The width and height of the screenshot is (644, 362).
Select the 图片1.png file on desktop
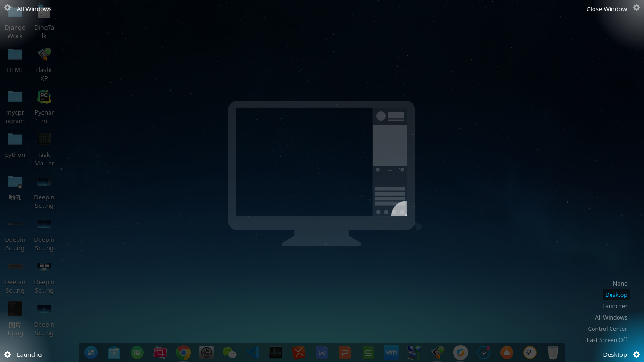[x=15, y=319]
